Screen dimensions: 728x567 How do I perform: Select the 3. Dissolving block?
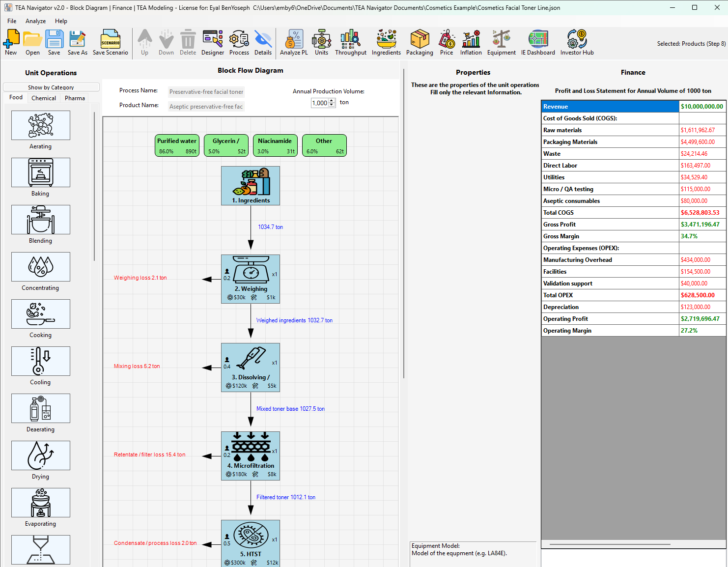251,367
